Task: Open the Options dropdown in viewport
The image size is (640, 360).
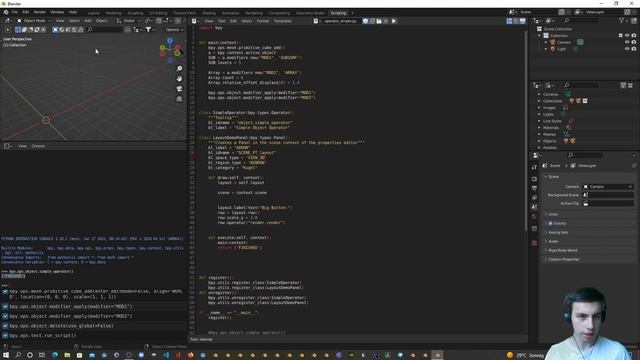Action: [174, 29]
